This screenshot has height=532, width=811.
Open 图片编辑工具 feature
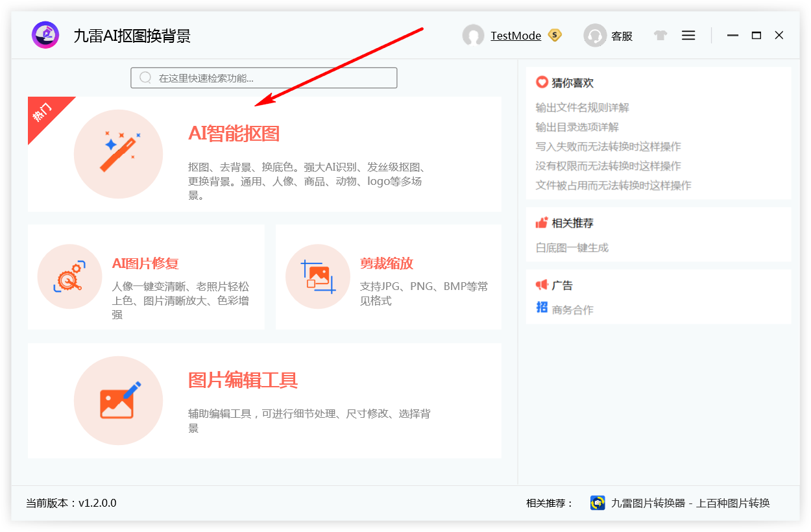point(243,380)
